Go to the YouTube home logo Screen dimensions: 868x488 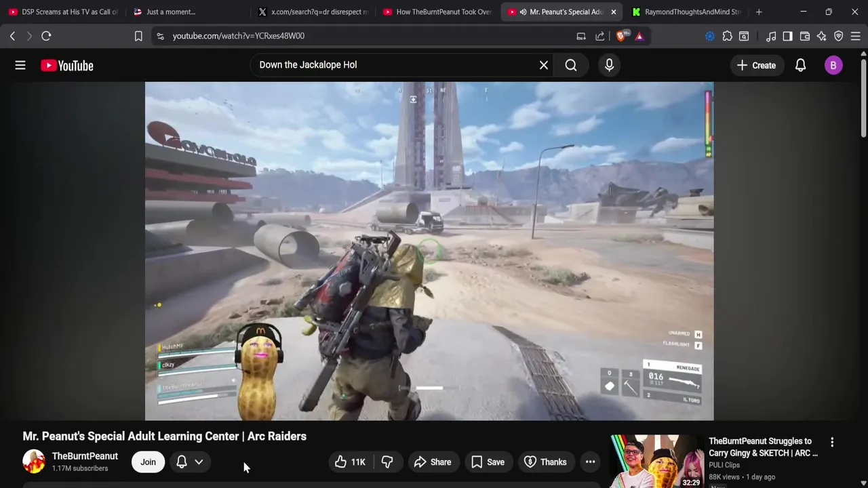66,66
